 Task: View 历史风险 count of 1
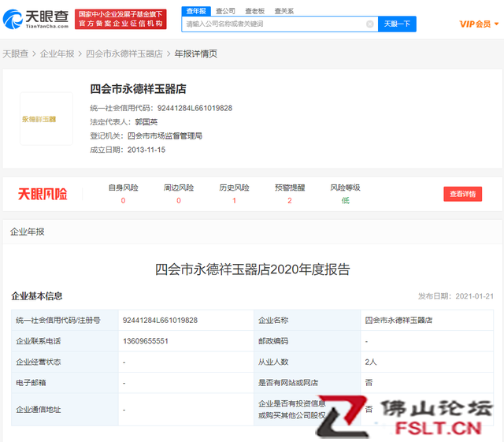tap(234, 200)
